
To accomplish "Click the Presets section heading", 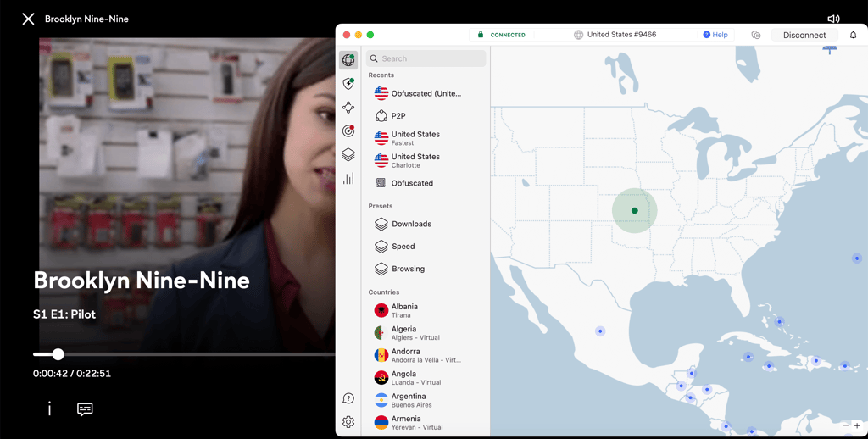I will pyautogui.click(x=381, y=206).
